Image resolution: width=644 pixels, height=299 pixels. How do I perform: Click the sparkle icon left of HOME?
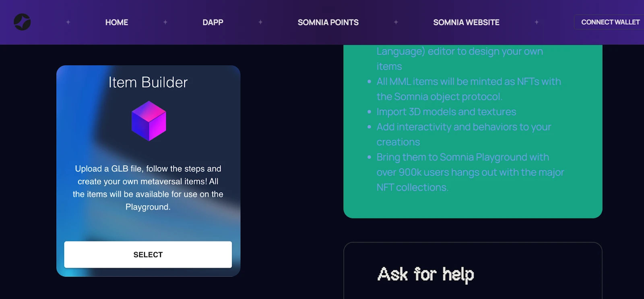[x=68, y=22]
